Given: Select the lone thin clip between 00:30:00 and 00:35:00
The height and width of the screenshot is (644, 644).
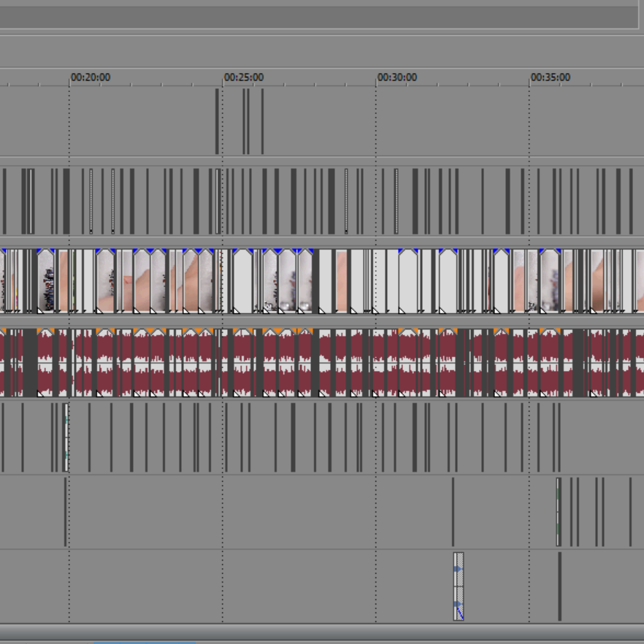Looking at the screenshot, I should pyautogui.click(x=453, y=511).
